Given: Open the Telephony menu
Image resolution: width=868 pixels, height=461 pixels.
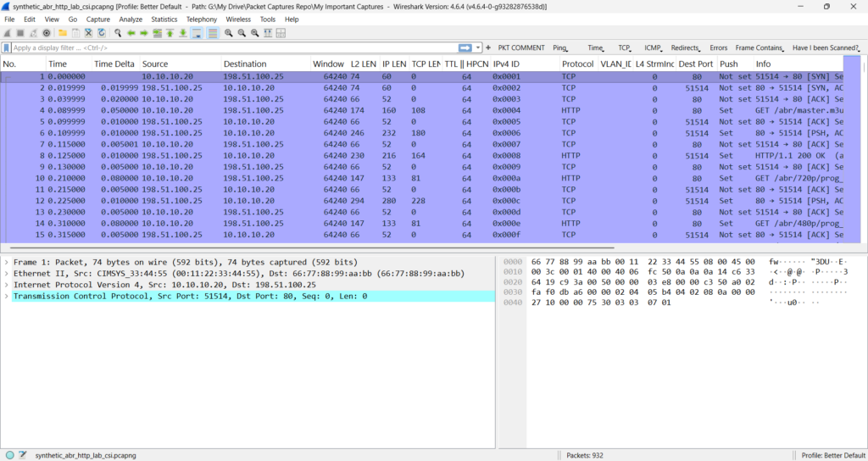Looking at the screenshot, I should tap(202, 19).
